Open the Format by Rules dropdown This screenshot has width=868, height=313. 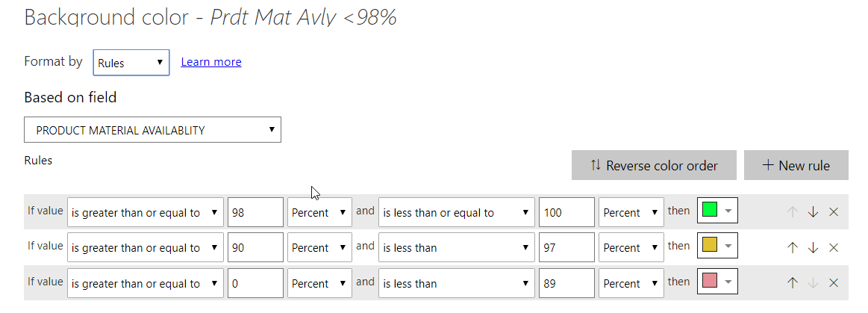pyautogui.click(x=131, y=63)
